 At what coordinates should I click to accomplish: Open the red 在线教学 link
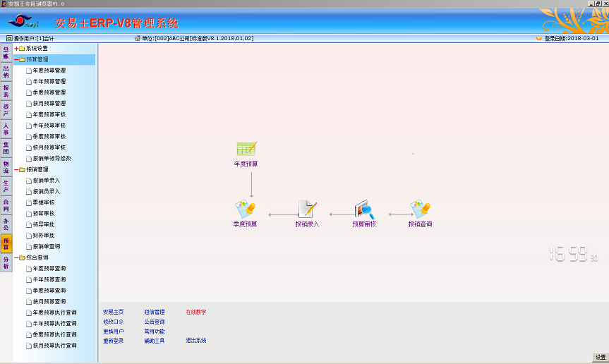(196, 312)
